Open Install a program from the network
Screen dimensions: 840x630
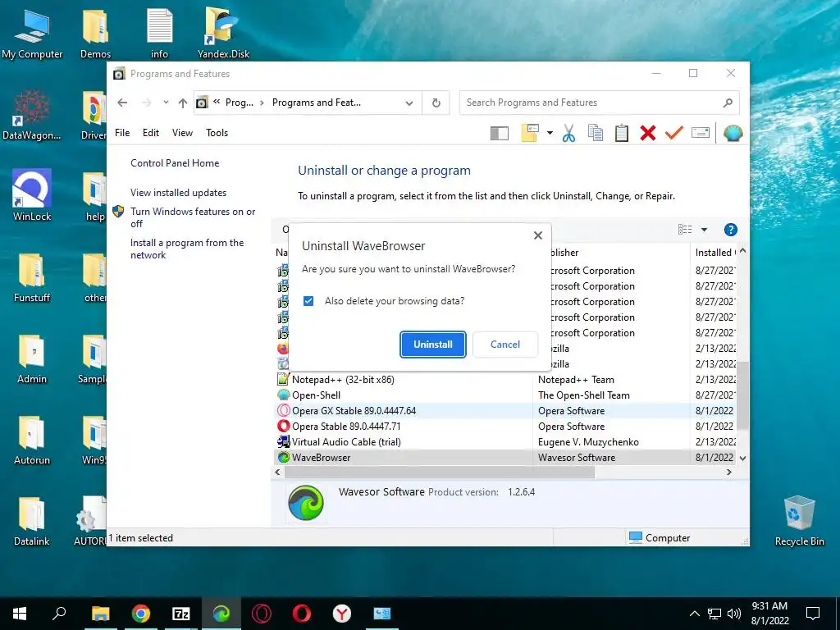click(187, 249)
